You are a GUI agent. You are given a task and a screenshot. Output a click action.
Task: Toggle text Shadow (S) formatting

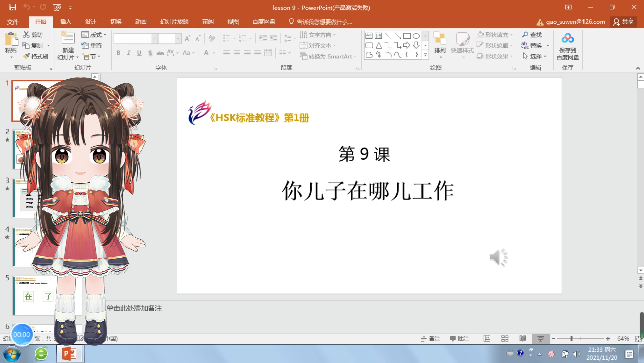click(x=150, y=53)
